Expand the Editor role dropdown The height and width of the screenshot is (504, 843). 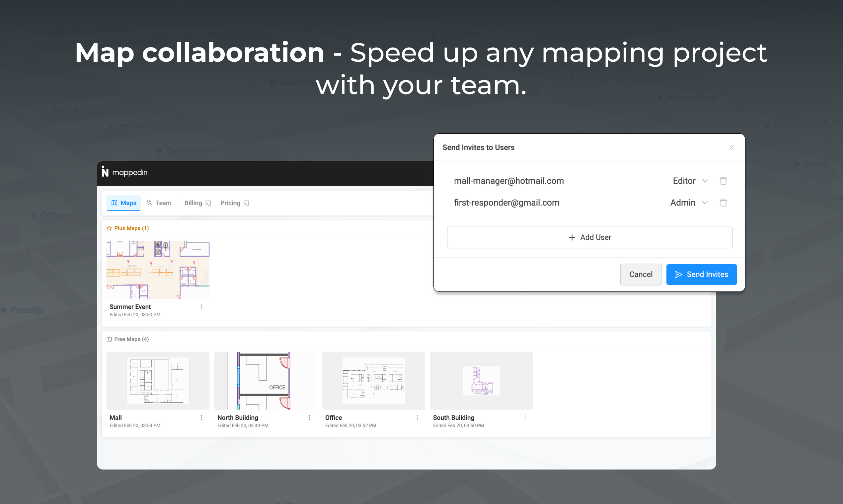[690, 181]
